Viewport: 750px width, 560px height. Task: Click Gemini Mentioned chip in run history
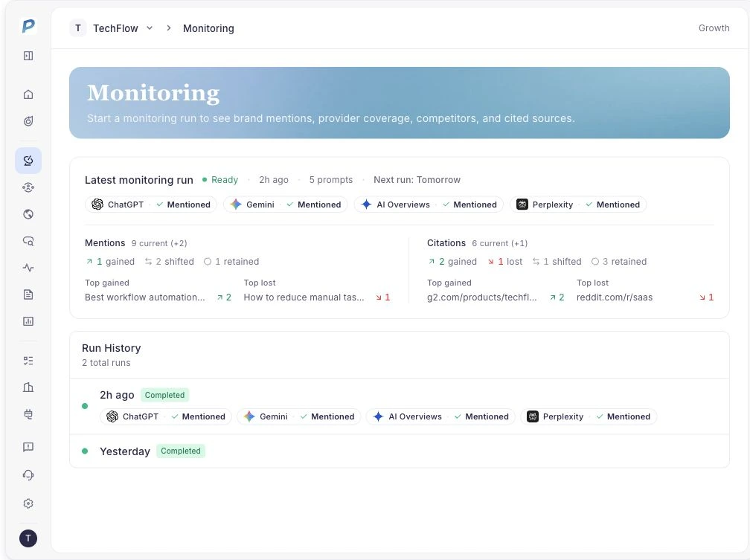[x=299, y=416]
